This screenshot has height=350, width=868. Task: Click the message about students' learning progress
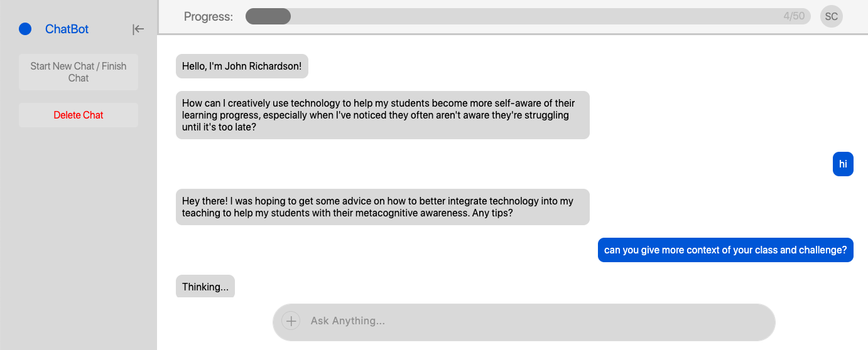pyautogui.click(x=382, y=115)
